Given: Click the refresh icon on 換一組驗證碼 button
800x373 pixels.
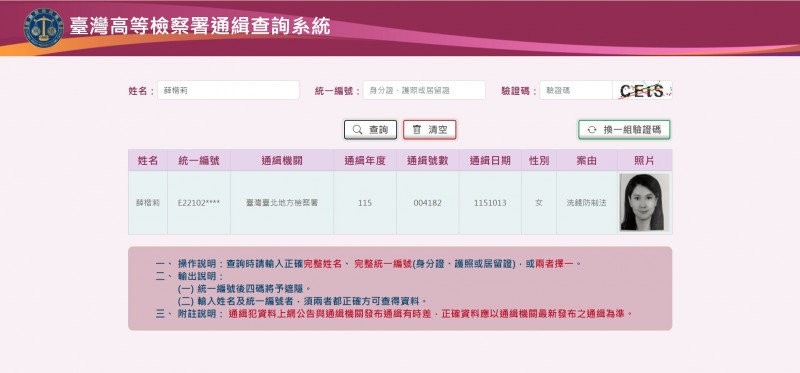Looking at the screenshot, I should click(592, 130).
